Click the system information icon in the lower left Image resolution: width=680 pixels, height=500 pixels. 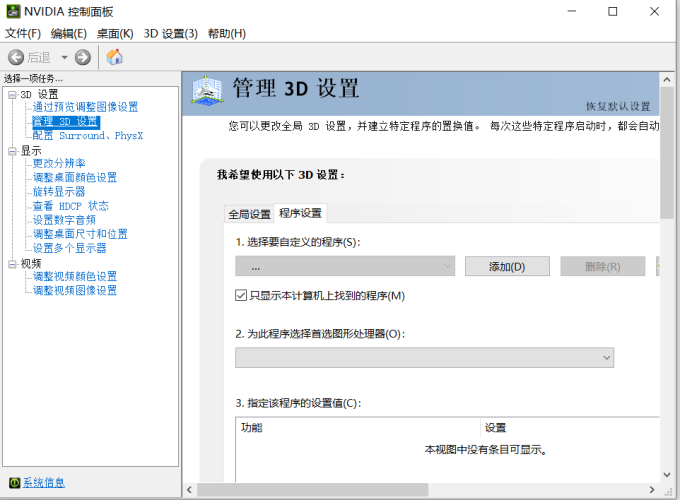click(x=14, y=483)
